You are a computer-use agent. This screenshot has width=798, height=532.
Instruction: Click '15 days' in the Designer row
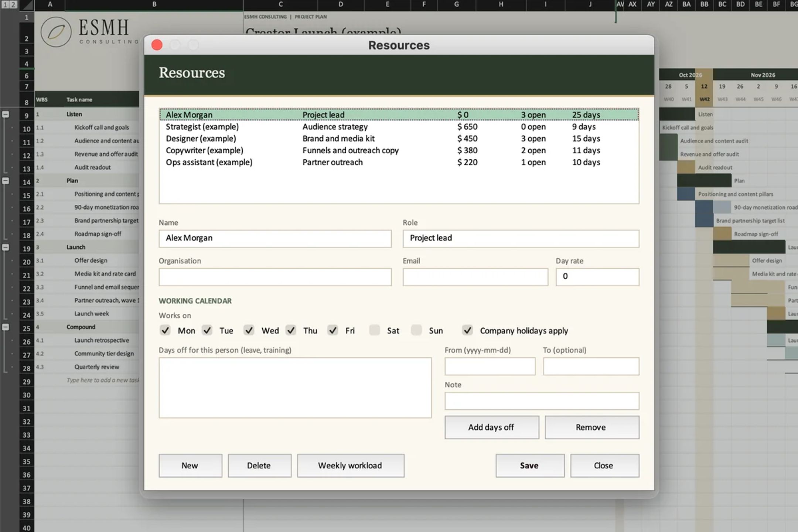coord(586,139)
